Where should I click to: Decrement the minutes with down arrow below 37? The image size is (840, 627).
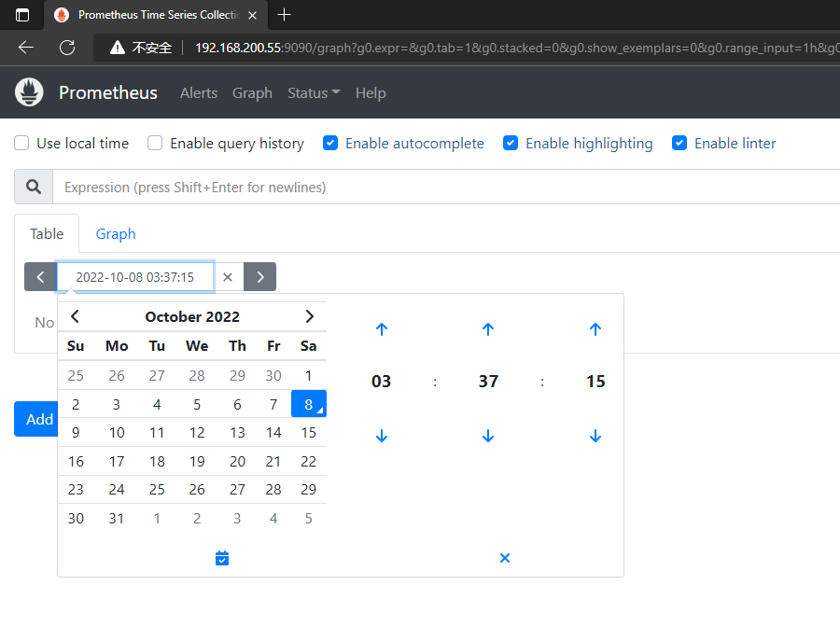tap(488, 436)
